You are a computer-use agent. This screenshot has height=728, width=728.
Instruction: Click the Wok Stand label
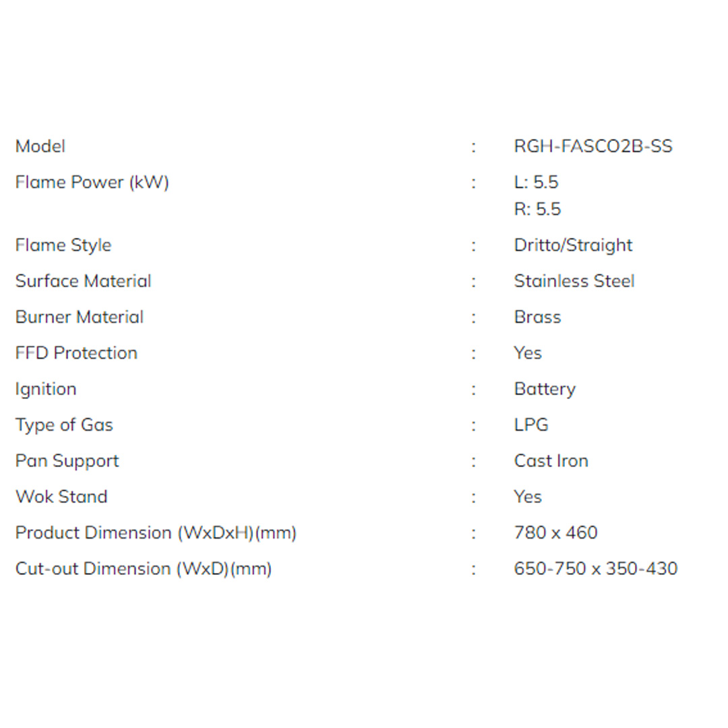[61, 497]
